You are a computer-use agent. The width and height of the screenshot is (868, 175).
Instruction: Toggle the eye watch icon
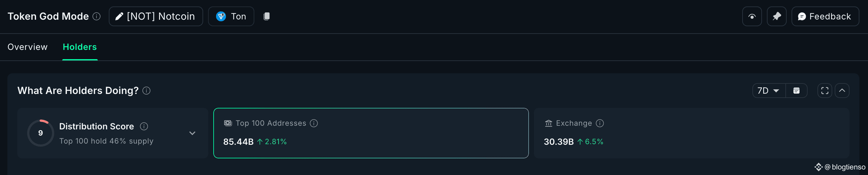point(752,16)
